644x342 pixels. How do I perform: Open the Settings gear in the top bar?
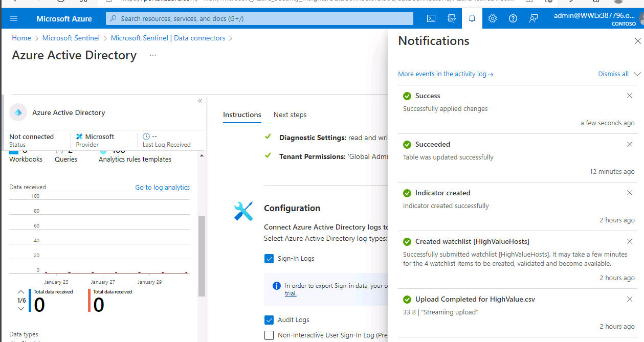click(492, 18)
